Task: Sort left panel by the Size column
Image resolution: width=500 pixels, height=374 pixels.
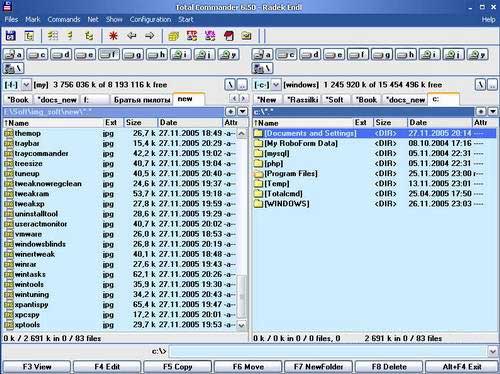Action: [140, 123]
